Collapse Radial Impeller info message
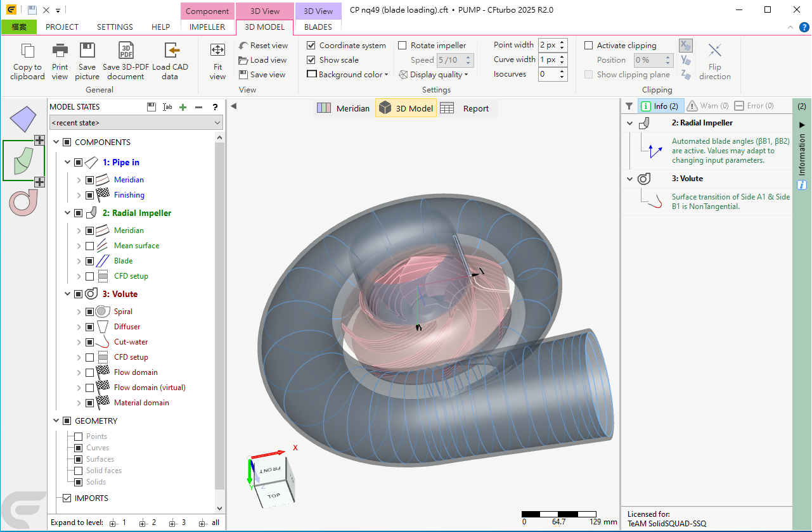The image size is (812, 532). (x=629, y=123)
